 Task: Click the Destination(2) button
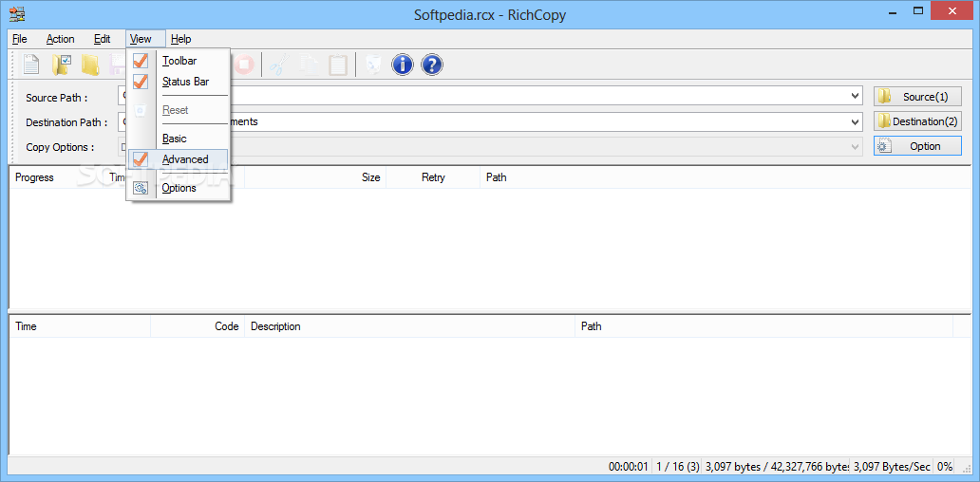pos(917,121)
